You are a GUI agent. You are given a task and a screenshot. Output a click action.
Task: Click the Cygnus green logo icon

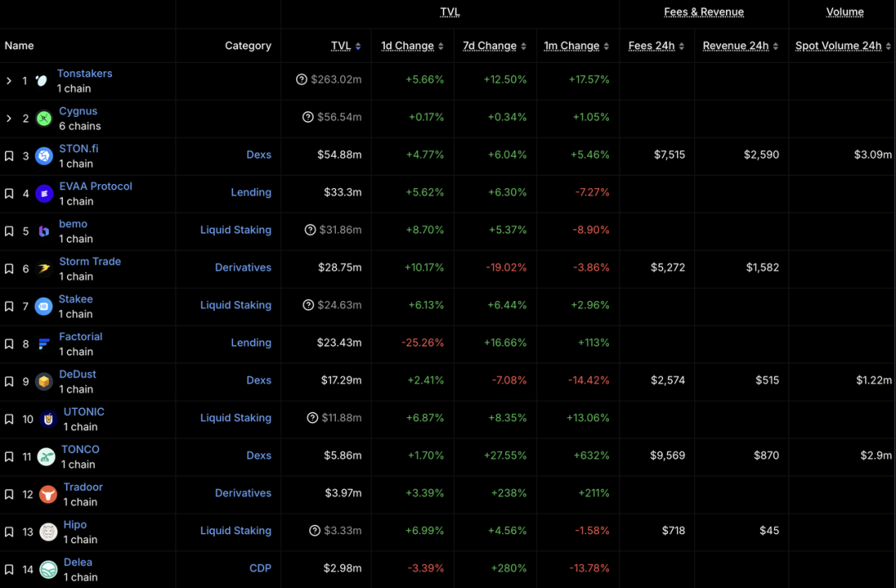[44, 119]
